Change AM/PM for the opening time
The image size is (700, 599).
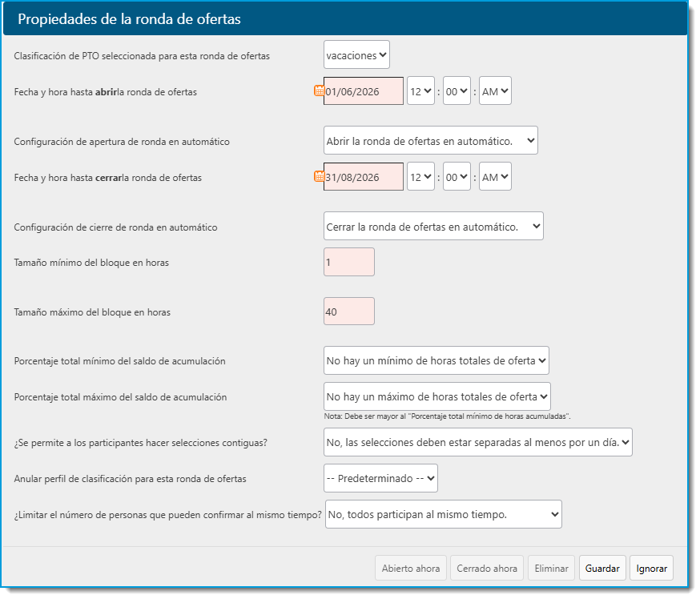(x=495, y=91)
